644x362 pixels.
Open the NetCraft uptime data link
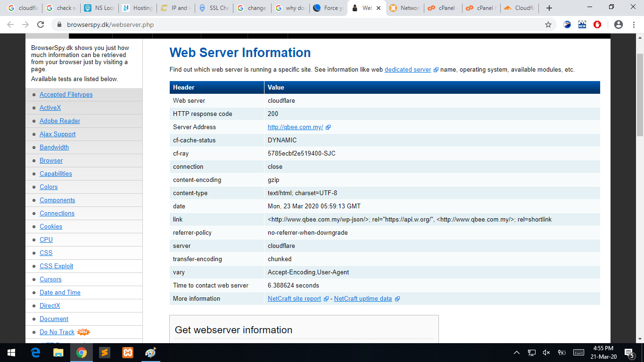[x=363, y=299]
